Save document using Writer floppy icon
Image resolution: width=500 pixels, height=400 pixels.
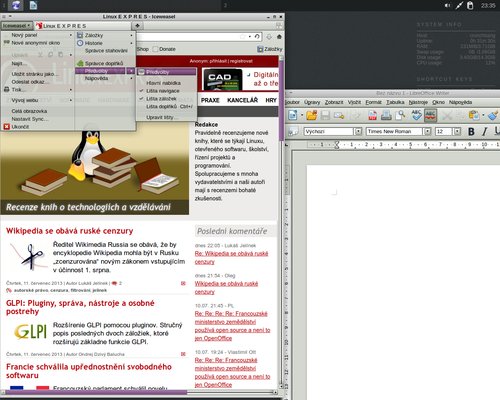325,115
